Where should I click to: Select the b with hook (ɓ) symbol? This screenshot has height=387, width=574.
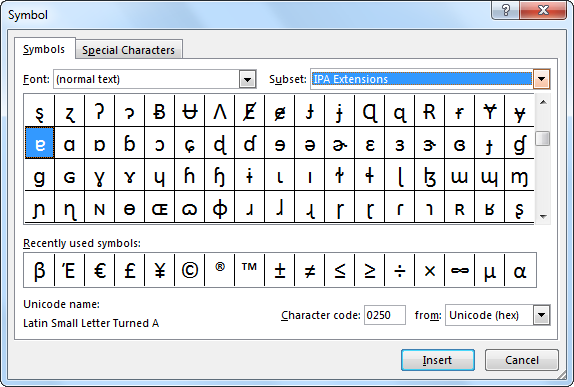coord(130,143)
